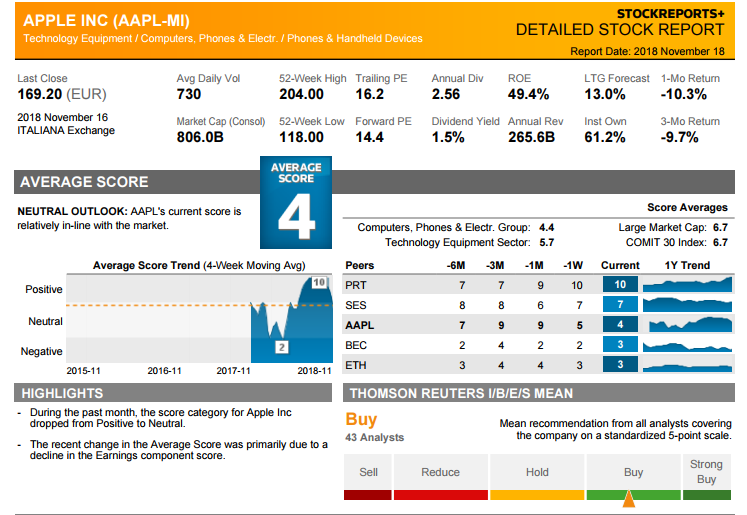Click the Score Averages label
Screen dimensions: 747x515
[687, 207]
